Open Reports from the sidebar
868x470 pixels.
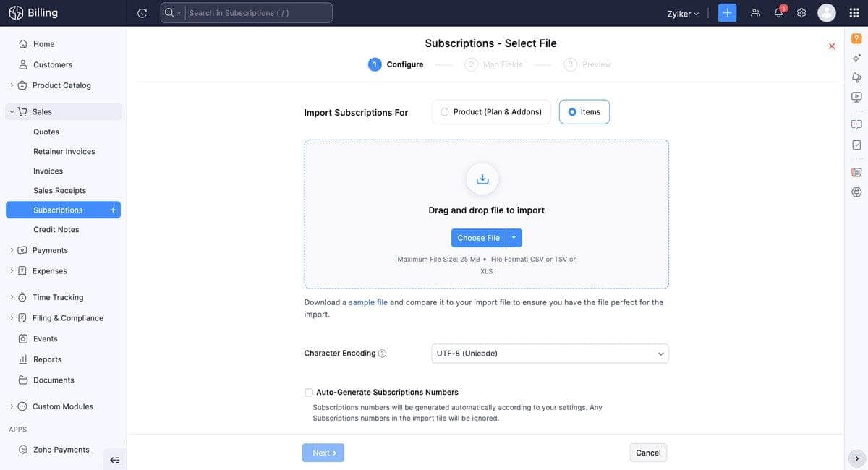tap(47, 359)
